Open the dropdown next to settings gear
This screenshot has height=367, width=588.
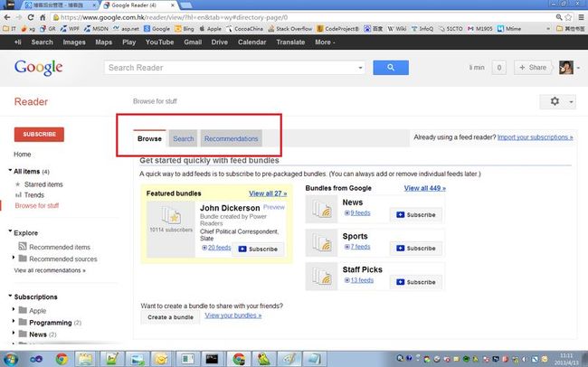[571, 101]
